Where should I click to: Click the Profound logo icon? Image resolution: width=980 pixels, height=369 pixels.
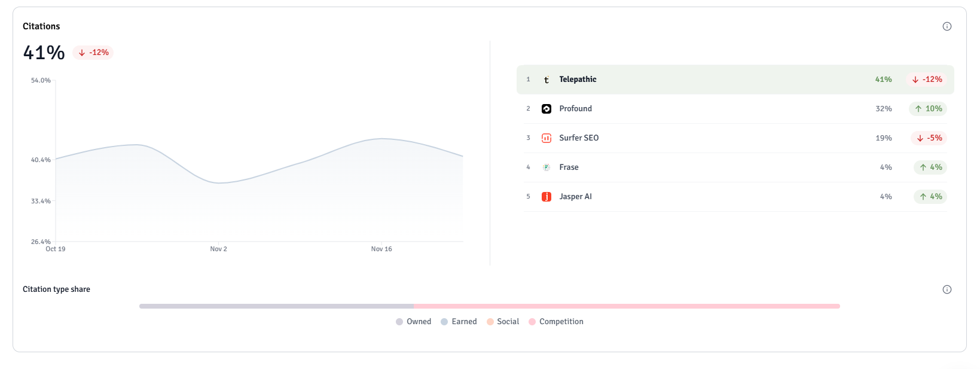547,109
